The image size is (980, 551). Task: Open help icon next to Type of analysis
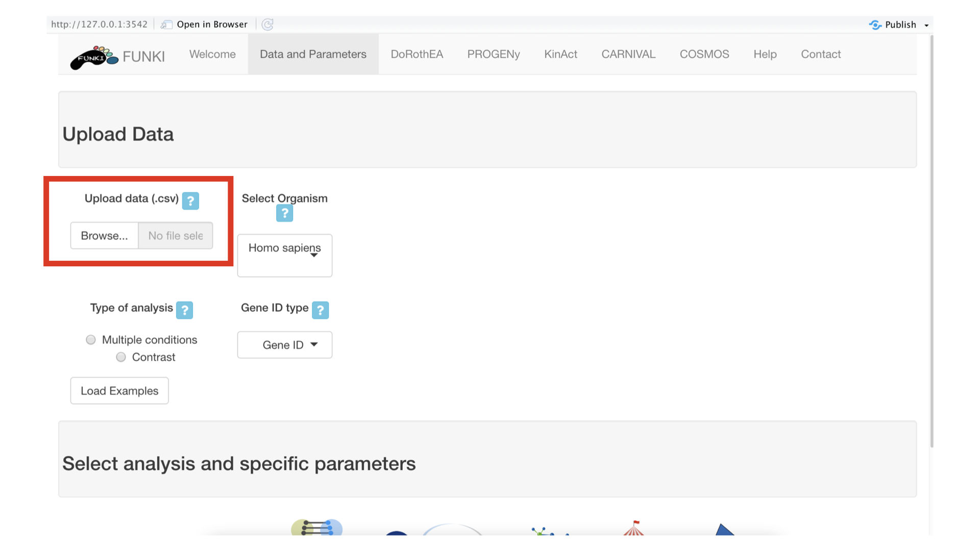[x=184, y=310]
